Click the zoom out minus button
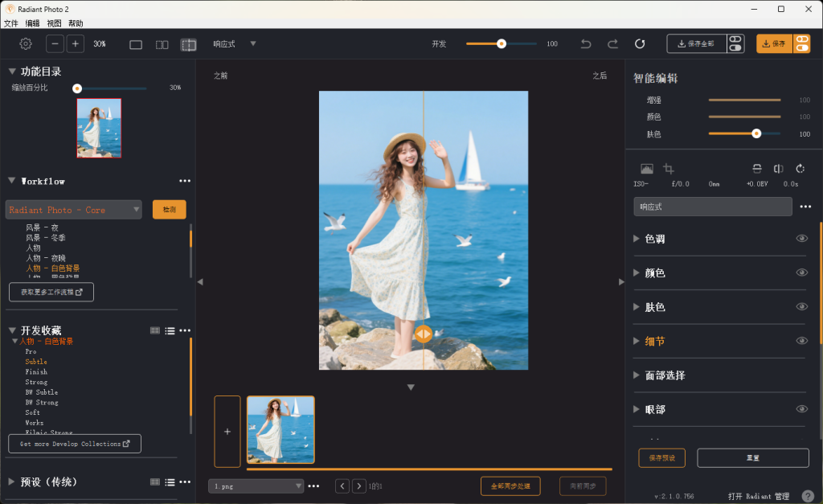This screenshot has height=504, width=823. pos(55,44)
